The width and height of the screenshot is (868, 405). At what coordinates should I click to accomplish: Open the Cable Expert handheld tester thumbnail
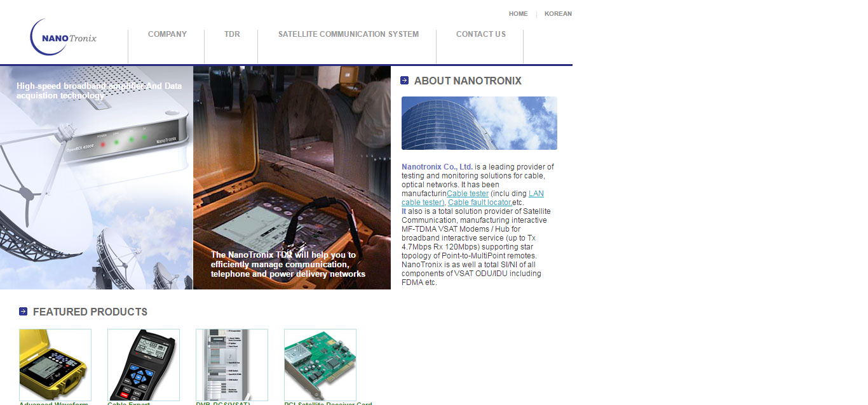144,364
